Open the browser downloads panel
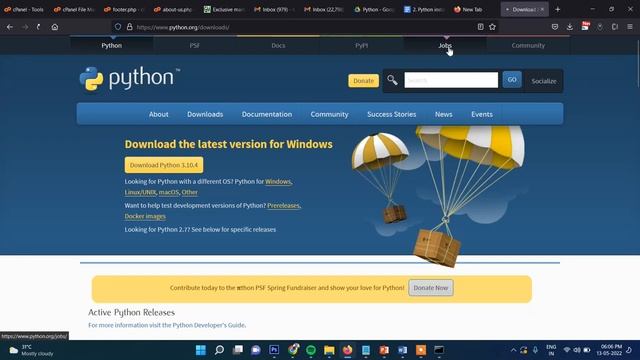 pos(570,27)
